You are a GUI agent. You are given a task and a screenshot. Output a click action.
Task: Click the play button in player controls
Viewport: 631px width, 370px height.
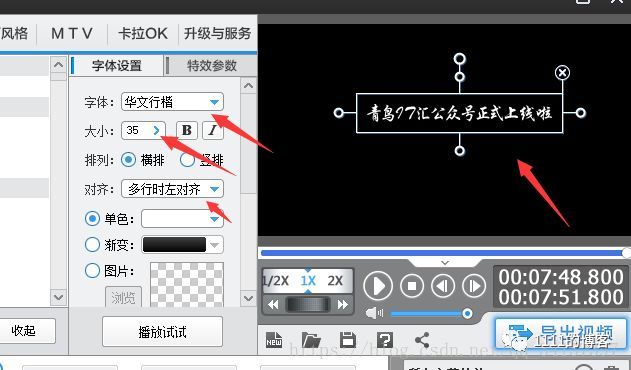377,286
